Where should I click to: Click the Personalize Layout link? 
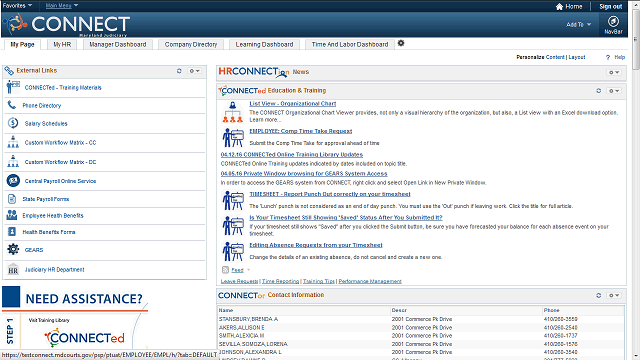577,57
